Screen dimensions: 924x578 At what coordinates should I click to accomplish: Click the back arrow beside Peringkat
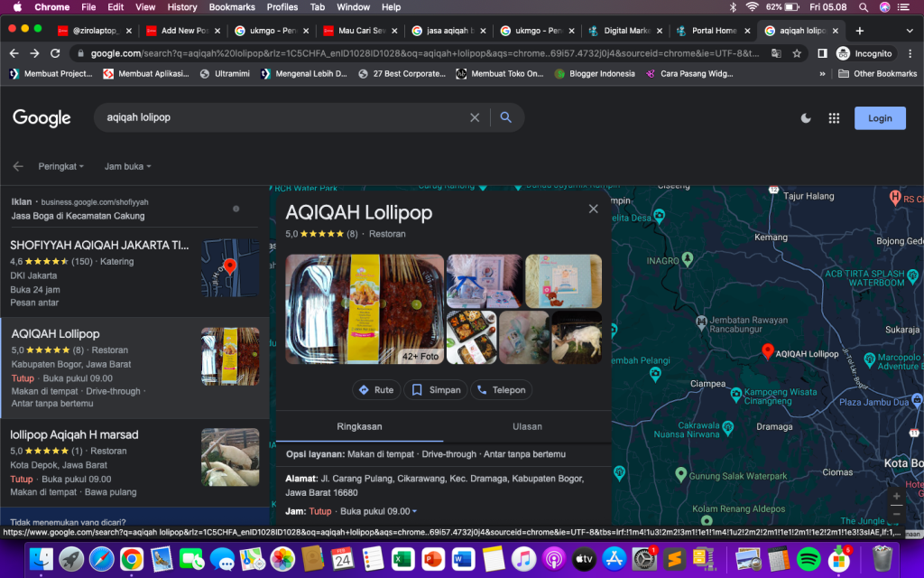tap(18, 166)
